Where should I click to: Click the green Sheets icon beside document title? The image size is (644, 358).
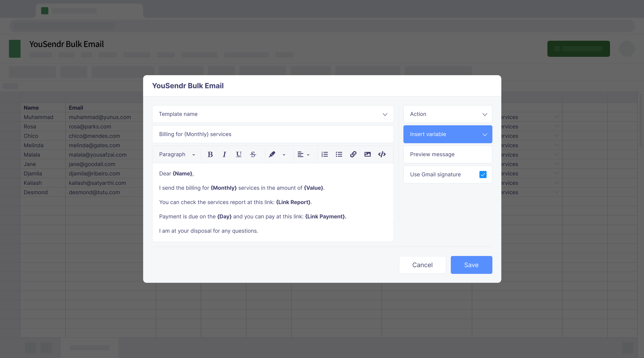point(15,49)
